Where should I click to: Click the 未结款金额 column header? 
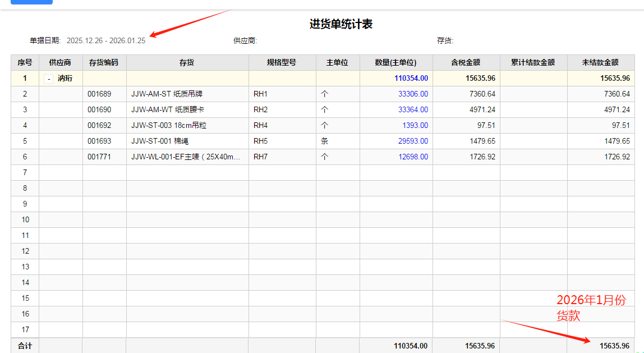tap(600, 63)
